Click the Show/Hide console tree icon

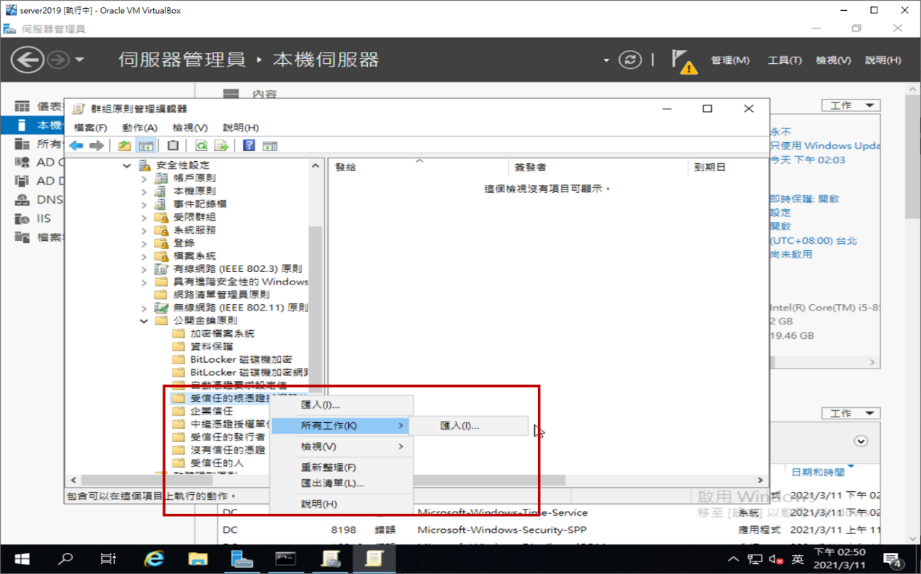146,146
